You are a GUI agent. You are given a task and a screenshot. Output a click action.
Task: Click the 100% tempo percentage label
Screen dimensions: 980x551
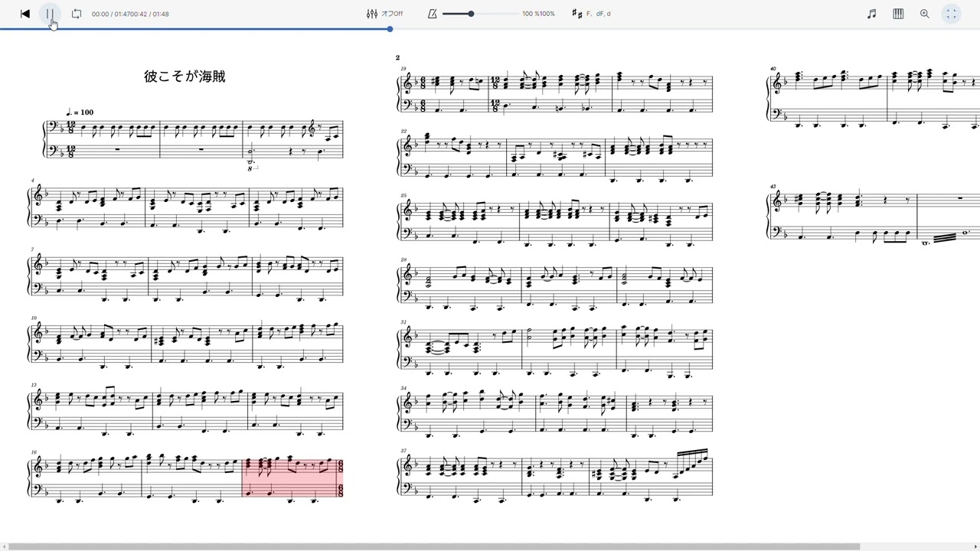(538, 14)
